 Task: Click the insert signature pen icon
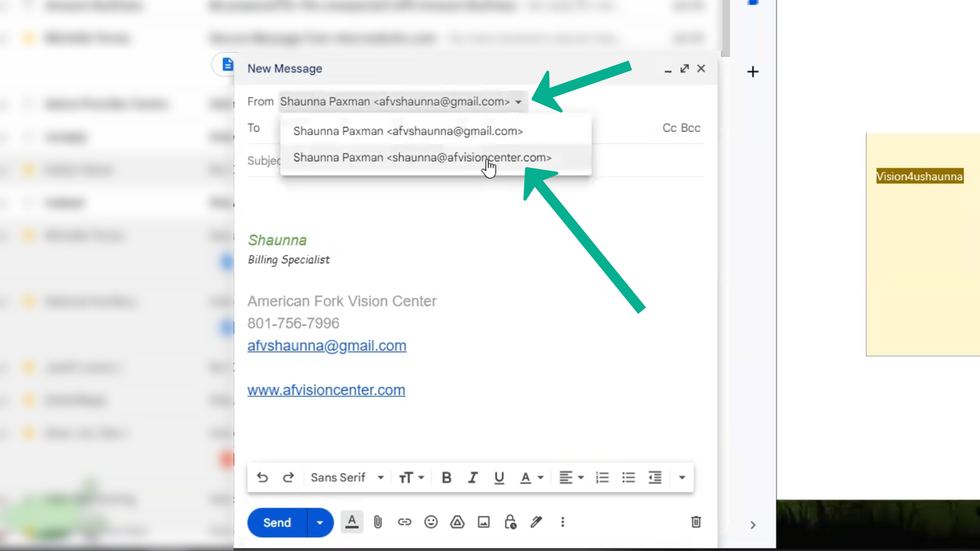pyautogui.click(x=536, y=522)
